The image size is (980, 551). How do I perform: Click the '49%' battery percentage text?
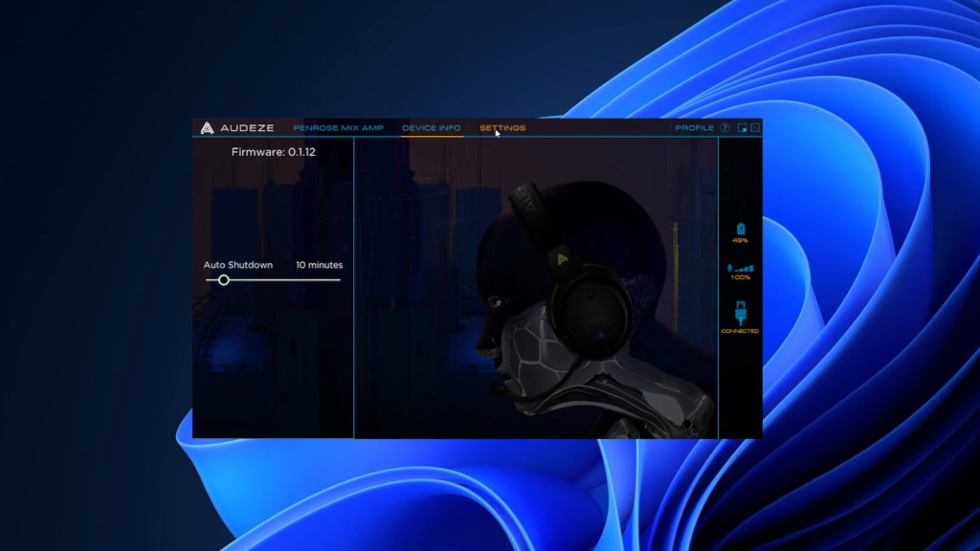[x=740, y=240]
